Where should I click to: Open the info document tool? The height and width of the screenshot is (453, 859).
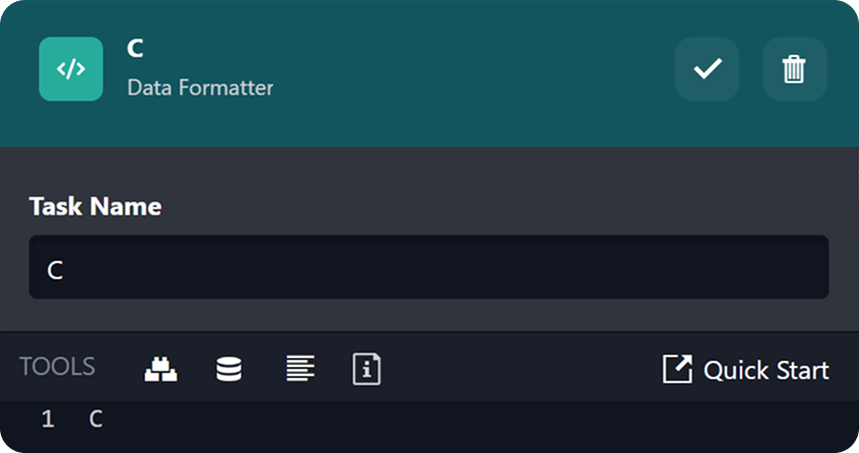[x=367, y=369]
